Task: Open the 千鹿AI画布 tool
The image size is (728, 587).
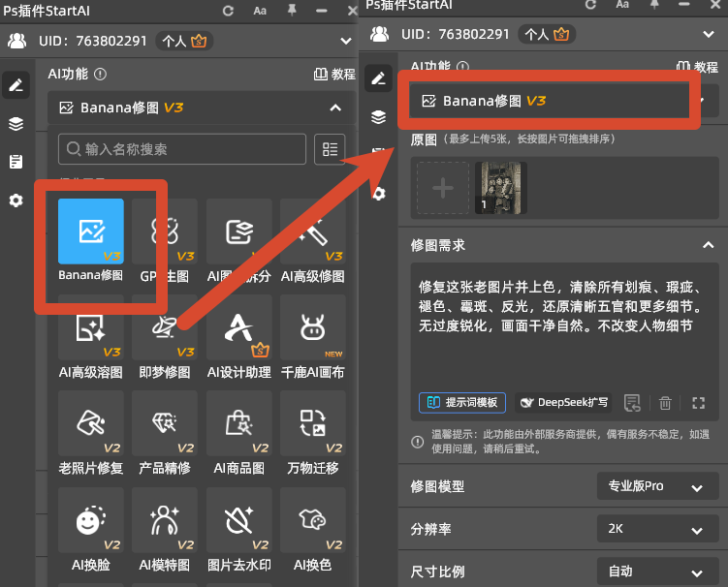Action: [x=313, y=327]
